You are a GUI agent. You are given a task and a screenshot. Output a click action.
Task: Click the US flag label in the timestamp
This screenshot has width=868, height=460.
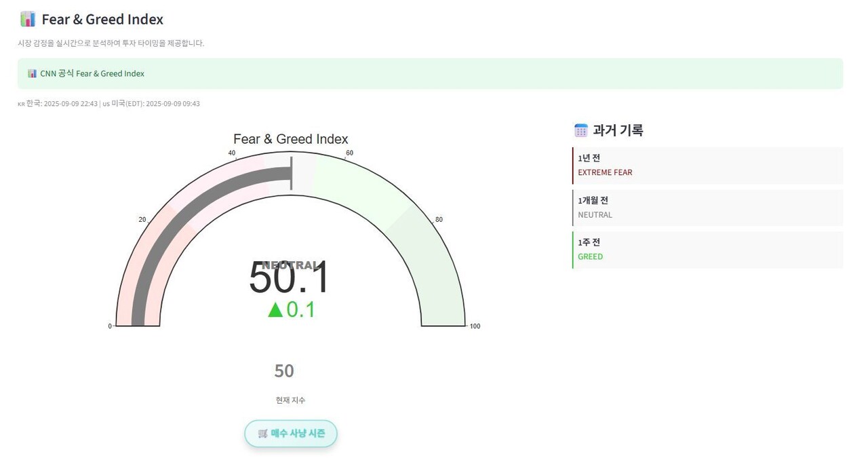[x=106, y=104]
